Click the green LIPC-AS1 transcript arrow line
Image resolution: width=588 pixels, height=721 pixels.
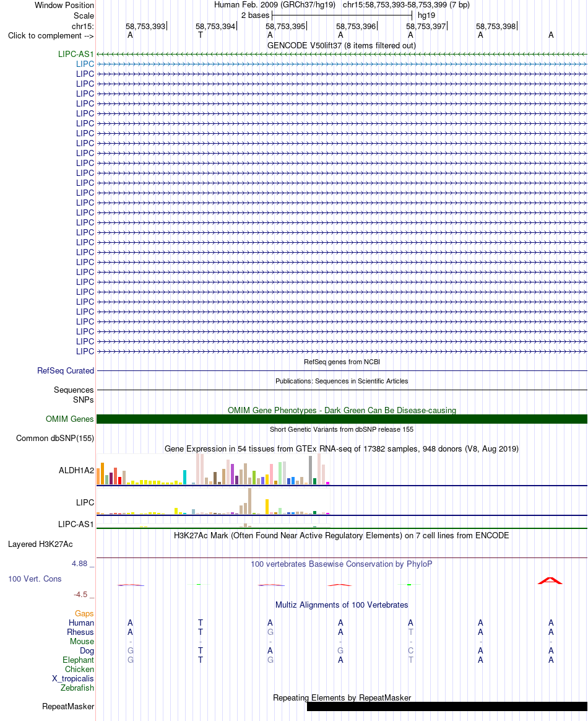pos(342,55)
